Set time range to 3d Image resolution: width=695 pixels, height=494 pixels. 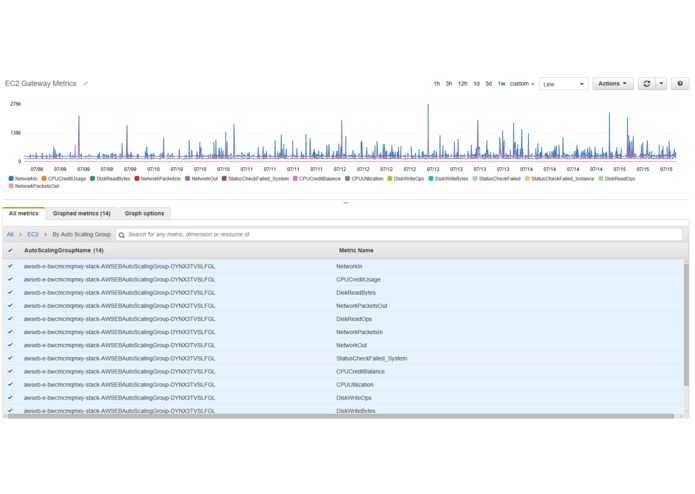point(488,84)
